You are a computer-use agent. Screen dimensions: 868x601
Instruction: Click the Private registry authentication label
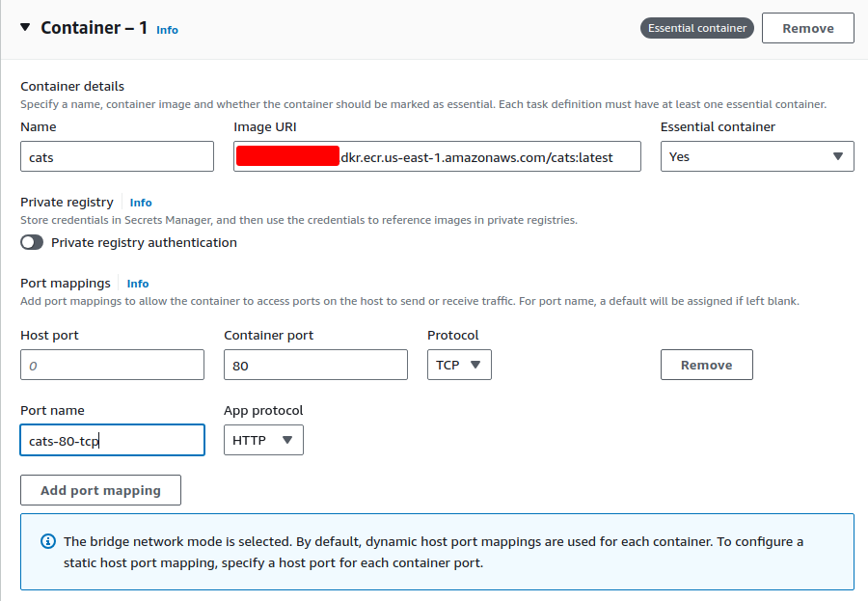click(144, 243)
